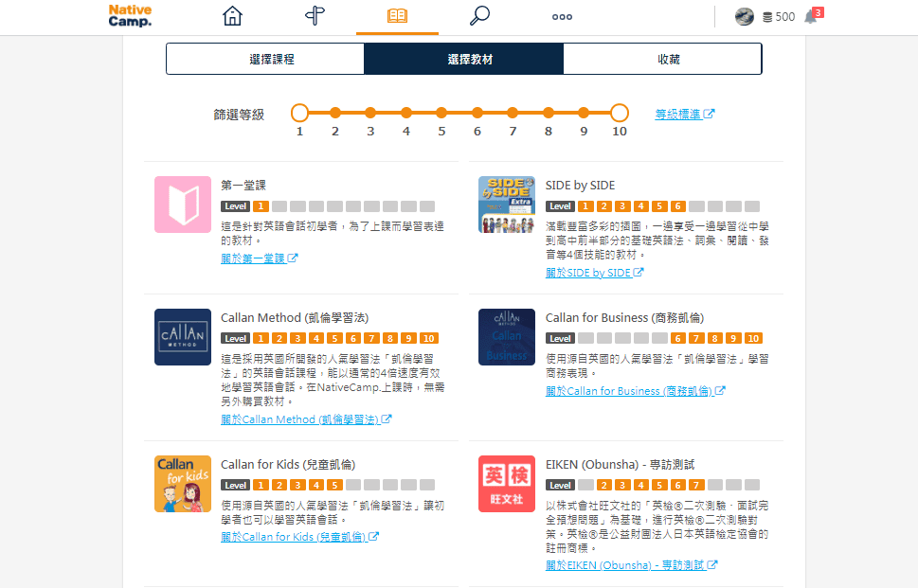This screenshot has width=918, height=588.
Task: Open the search magnifier icon
Action: point(479,16)
